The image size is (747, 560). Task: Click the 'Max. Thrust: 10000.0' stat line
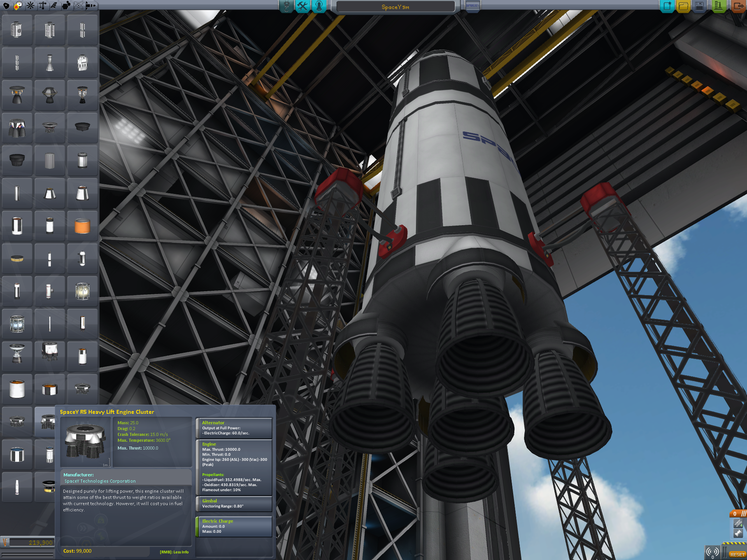pos(138,448)
